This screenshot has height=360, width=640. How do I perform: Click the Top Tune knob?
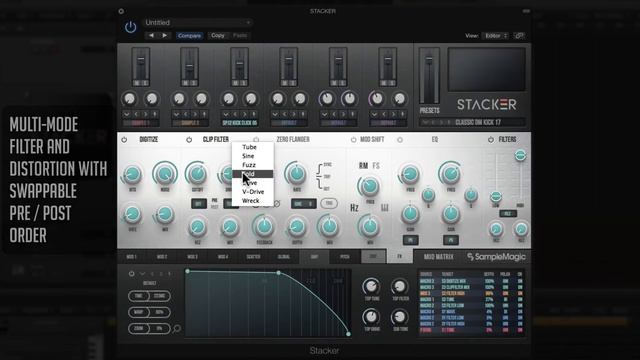click(x=371, y=287)
